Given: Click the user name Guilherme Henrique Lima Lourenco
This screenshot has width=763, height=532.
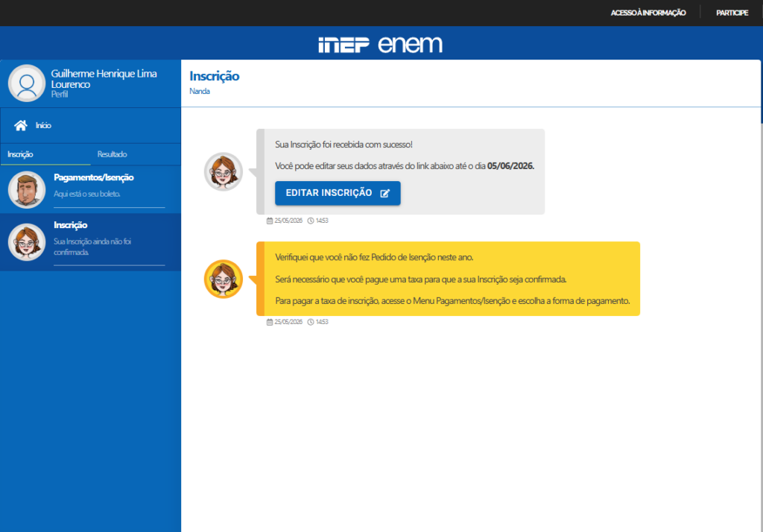Looking at the screenshot, I should click(104, 79).
